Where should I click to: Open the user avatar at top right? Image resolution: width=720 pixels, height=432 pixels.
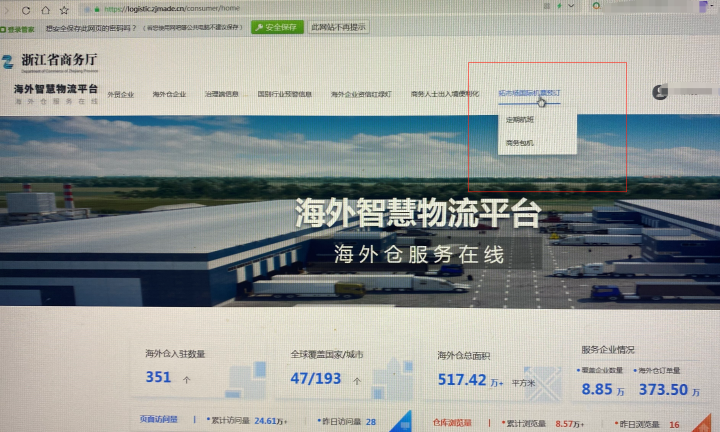(659, 92)
